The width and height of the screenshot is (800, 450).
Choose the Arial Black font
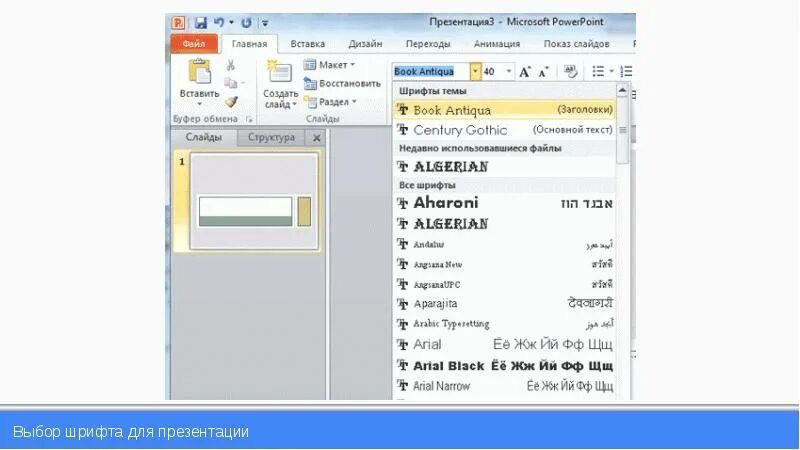[x=505, y=366]
